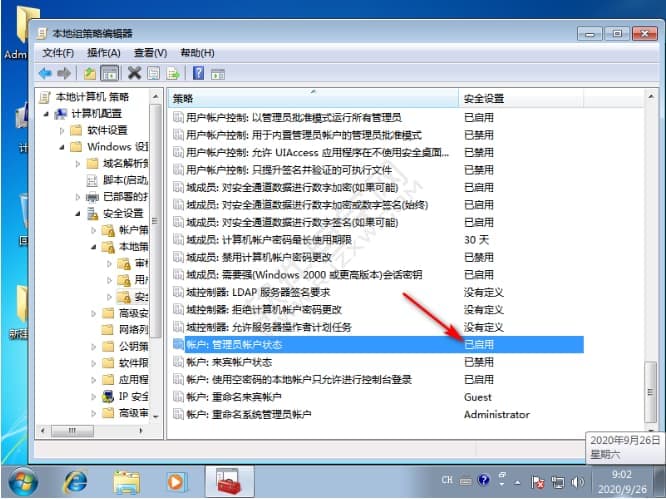The height and width of the screenshot is (499, 666).
Task: Click the Back arrow in toolbar
Action: pos(45,73)
